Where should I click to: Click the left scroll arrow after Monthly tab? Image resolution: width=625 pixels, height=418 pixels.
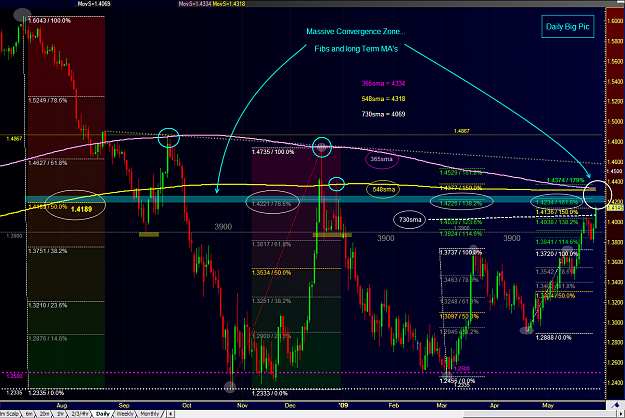tap(171, 414)
